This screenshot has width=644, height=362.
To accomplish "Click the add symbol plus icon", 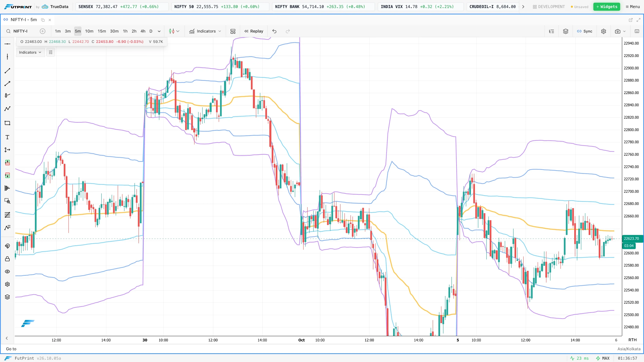I will pyautogui.click(x=43, y=31).
